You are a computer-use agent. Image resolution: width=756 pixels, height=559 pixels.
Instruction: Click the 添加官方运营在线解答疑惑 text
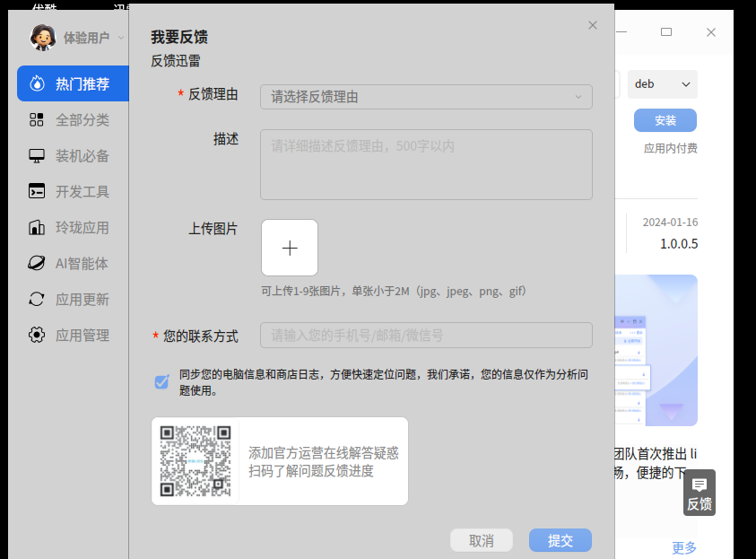click(324, 453)
